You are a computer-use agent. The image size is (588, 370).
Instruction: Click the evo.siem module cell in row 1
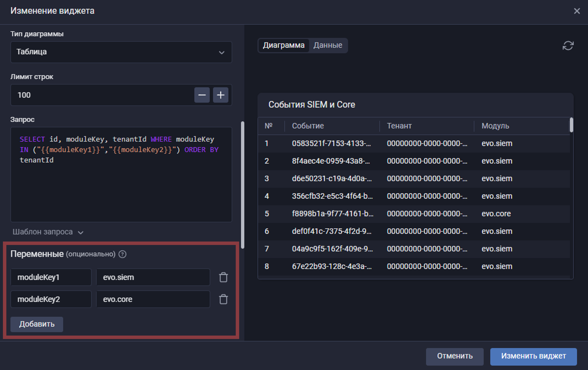coord(497,144)
